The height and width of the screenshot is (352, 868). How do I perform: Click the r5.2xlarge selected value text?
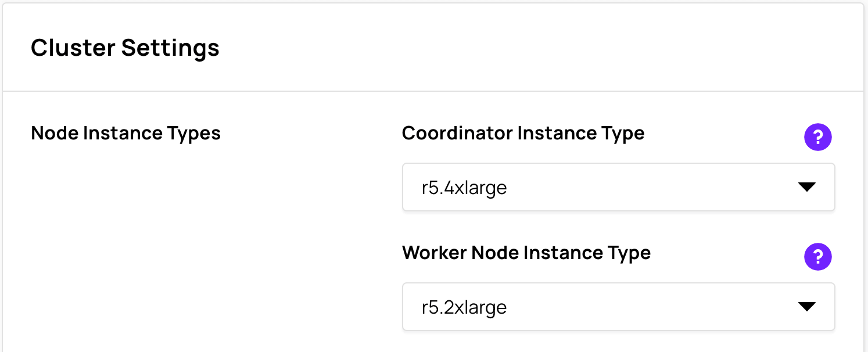click(464, 307)
